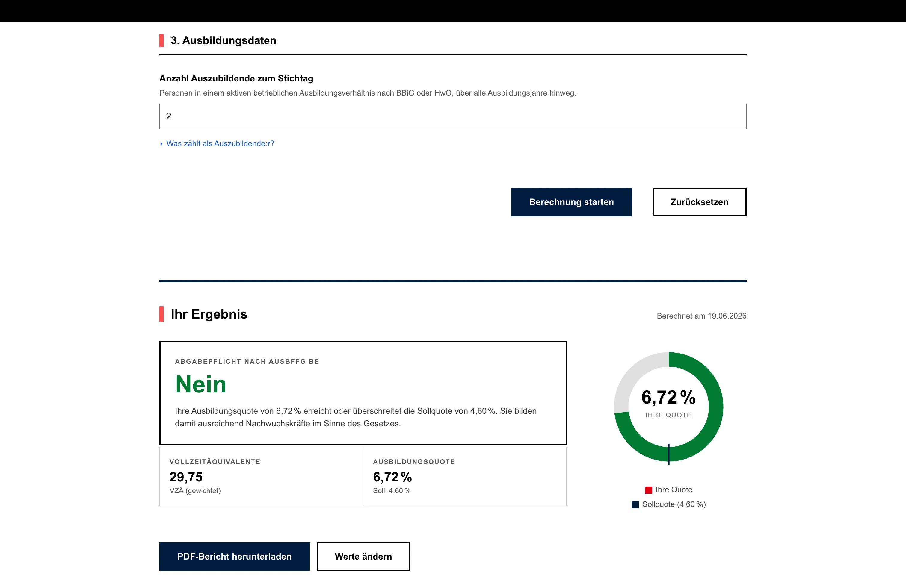Click the '29,75' Vollzeitäquivalente value

(186, 477)
